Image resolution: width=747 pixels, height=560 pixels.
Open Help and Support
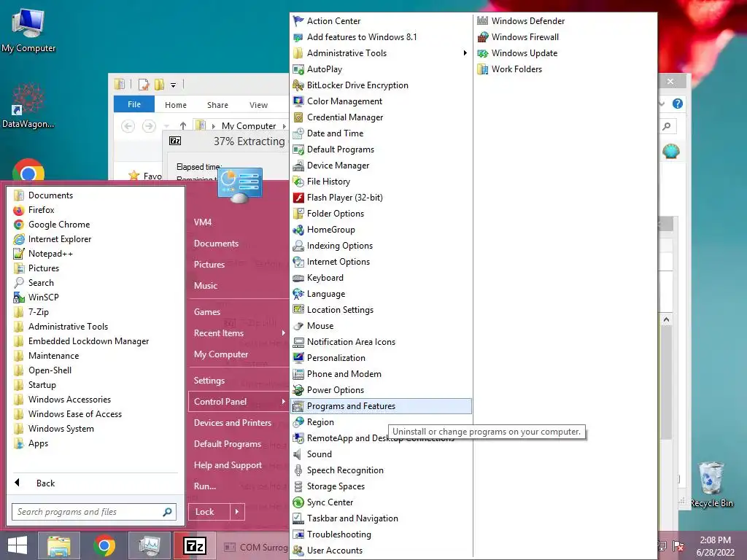(228, 465)
